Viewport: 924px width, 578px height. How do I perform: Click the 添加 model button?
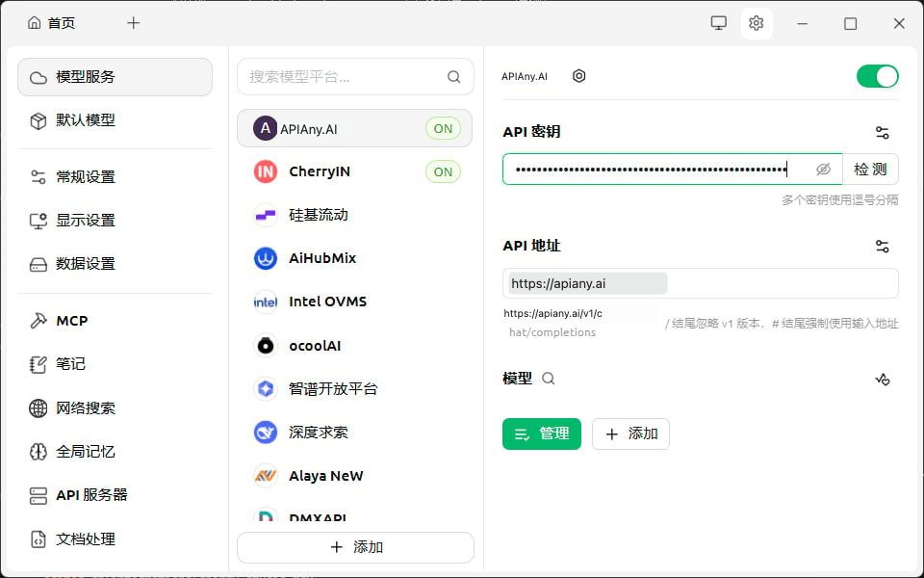630,434
